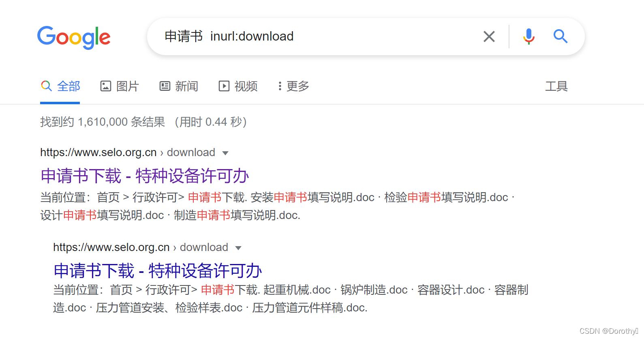Start voice search with the microphone icon
The width and height of the screenshot is (644, 339).
528,36
